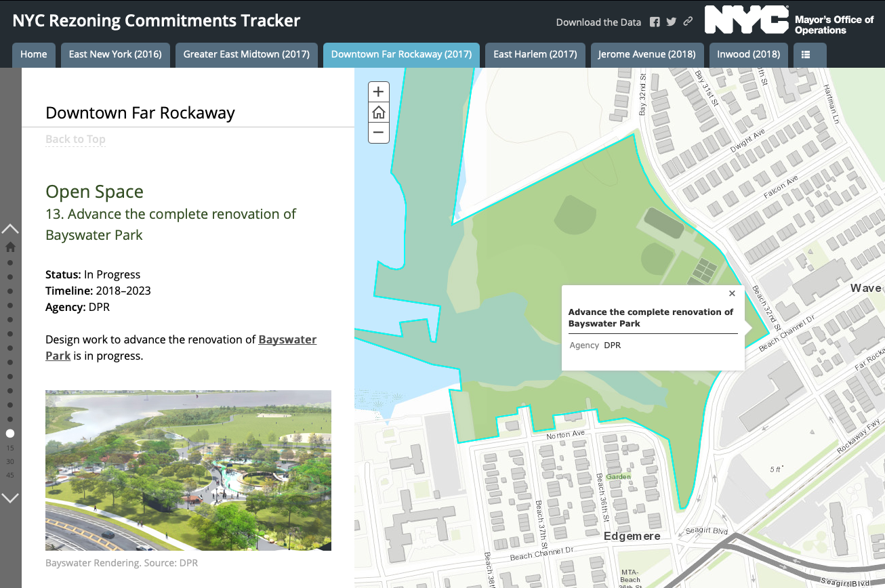The width and height of the screenshot is (885, 588).
Task: Share the tracker on Twitter
Action: [671, 22]
